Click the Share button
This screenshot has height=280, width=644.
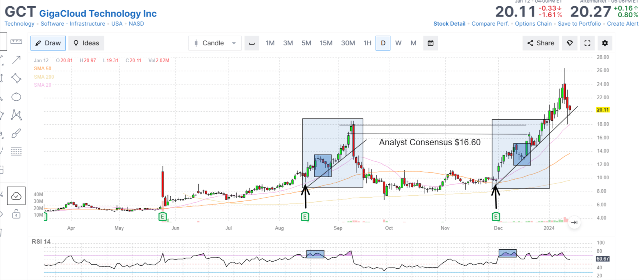point(541,43)
